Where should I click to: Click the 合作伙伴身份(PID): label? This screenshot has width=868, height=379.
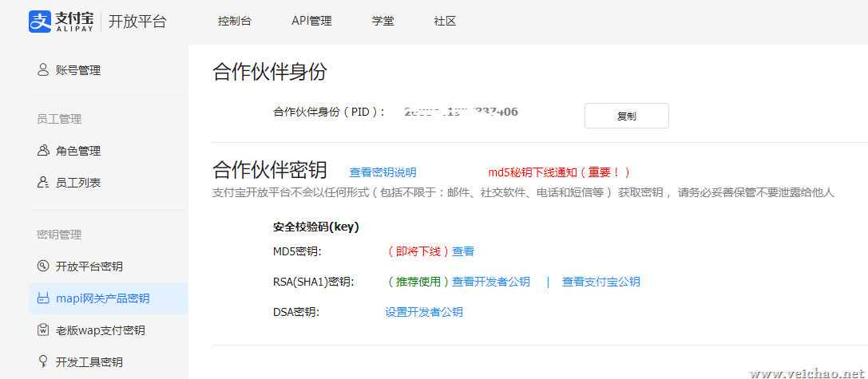click(x=329, y=112)
